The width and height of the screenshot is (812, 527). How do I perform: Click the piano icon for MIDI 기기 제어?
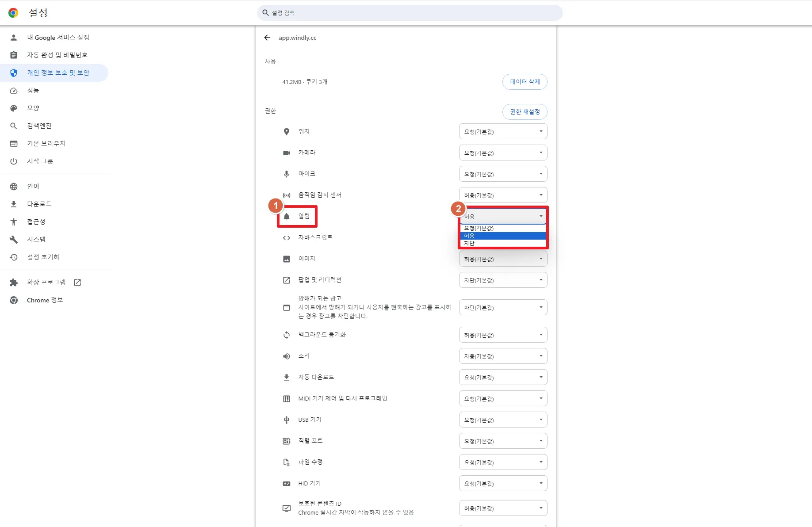click(x=287, y=399)
